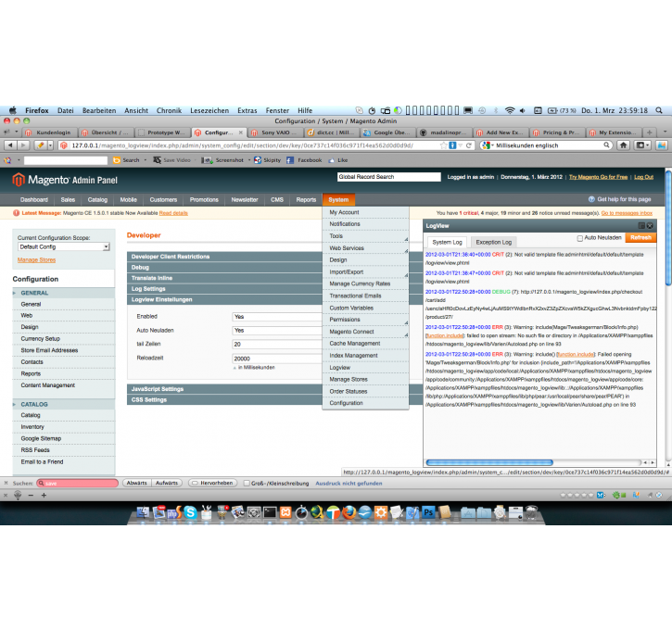
Task: Click the Global Record Search field
Action: tap(388, 177)
